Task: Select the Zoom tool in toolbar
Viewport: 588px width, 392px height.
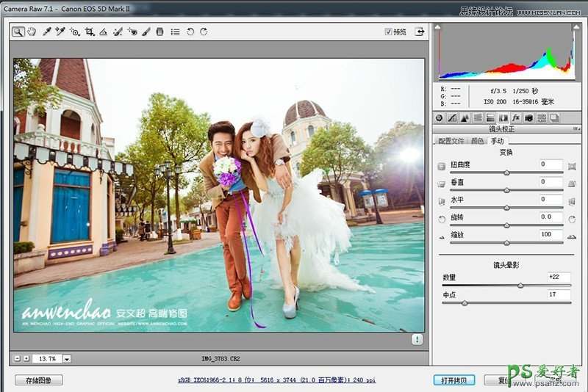Action: (18, 32)
